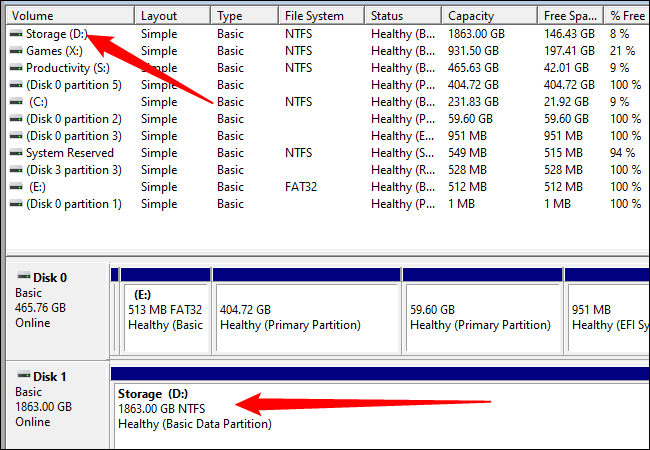Image resolution: width=650 pixels, height=450 pixels.
Task: Click the 21.92 GB free space cell
Action: click(x=566, y=102)
